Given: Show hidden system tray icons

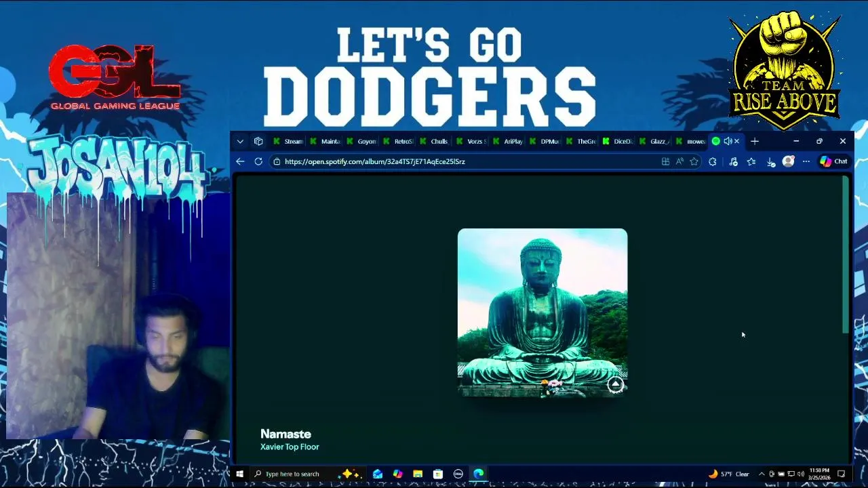Looking at the screenshot, I should (762, 474).
